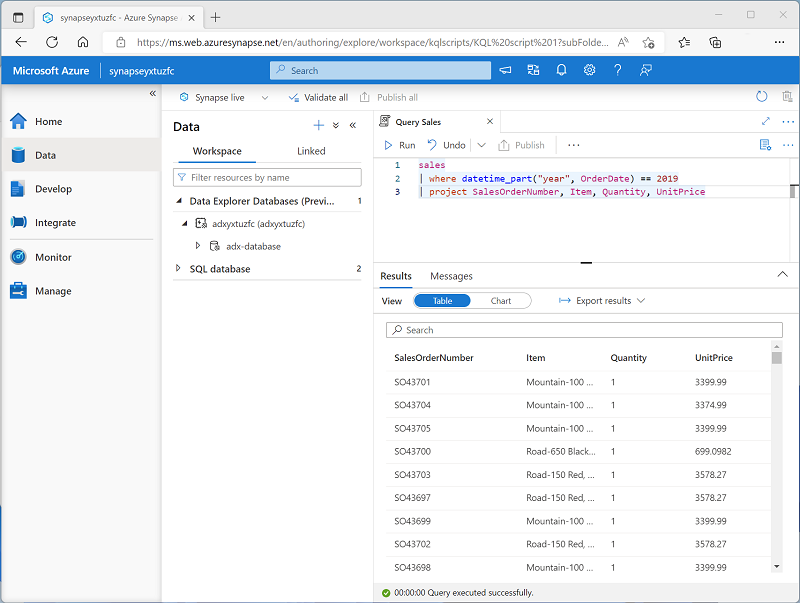Click the results Search field
Screen dimensions: 800x603
click(x=584, y=330)
